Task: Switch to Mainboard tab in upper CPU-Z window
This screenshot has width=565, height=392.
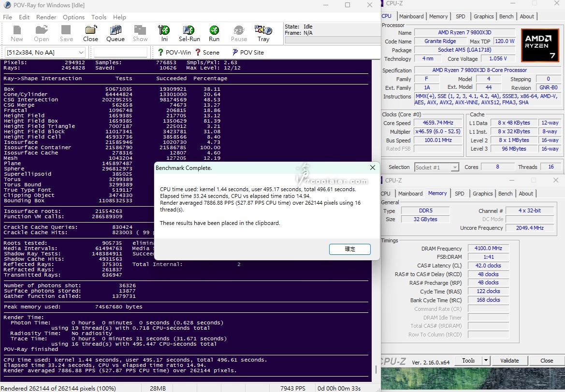Action: pos(411,16)
